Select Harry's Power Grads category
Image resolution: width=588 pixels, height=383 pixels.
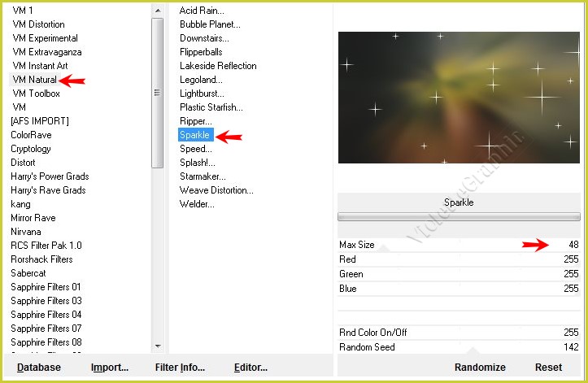click(x=50, y=176)
